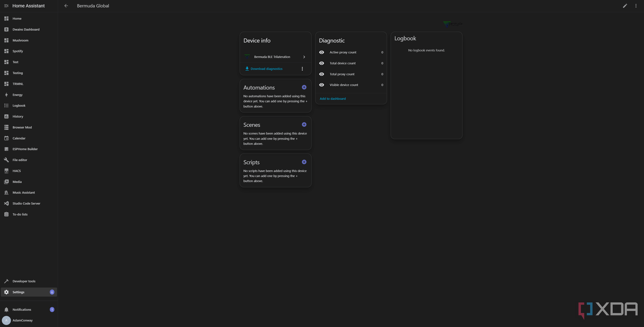Click Visible device count eye icon
Screen dimensions: 644x327
322,85
